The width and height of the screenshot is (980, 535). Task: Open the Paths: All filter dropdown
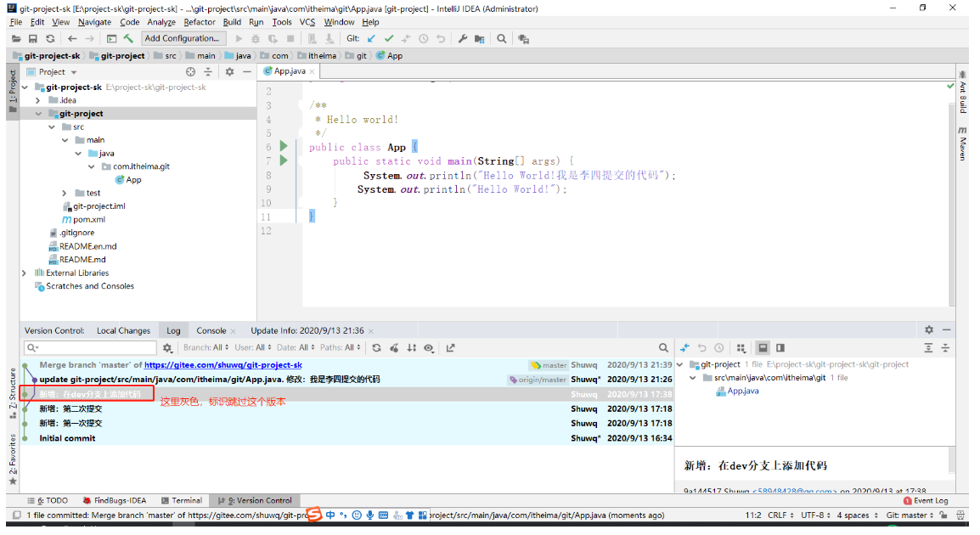click(341, 347)
